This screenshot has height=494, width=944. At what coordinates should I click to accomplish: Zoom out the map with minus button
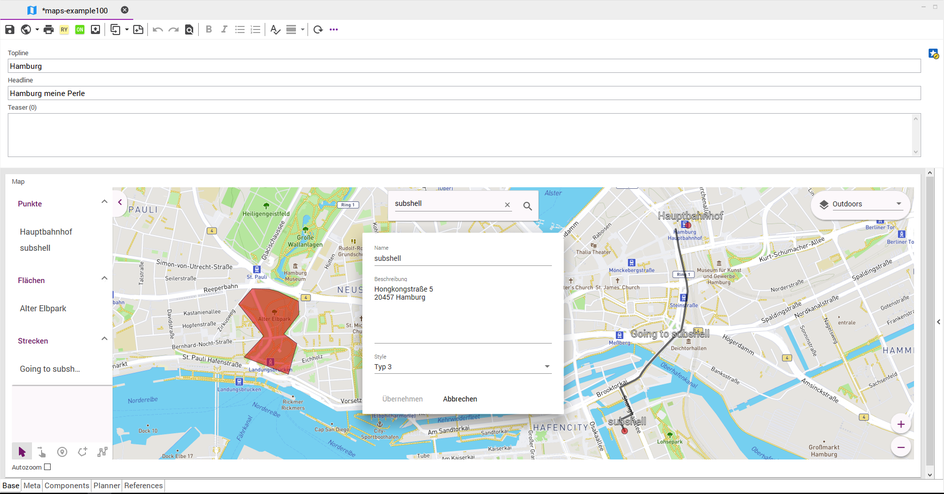[x=901, y=447]
